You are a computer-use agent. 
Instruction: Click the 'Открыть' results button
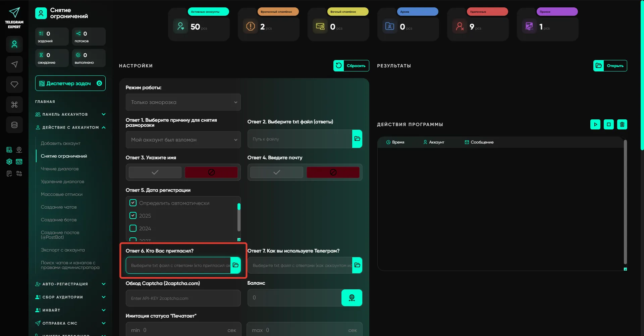610,66
